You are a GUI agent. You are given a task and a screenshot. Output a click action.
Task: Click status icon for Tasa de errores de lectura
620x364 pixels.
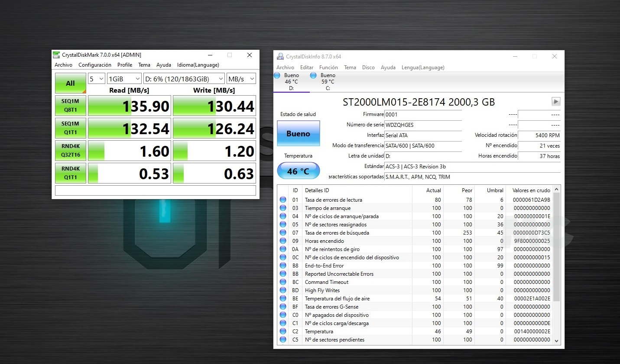283,200
